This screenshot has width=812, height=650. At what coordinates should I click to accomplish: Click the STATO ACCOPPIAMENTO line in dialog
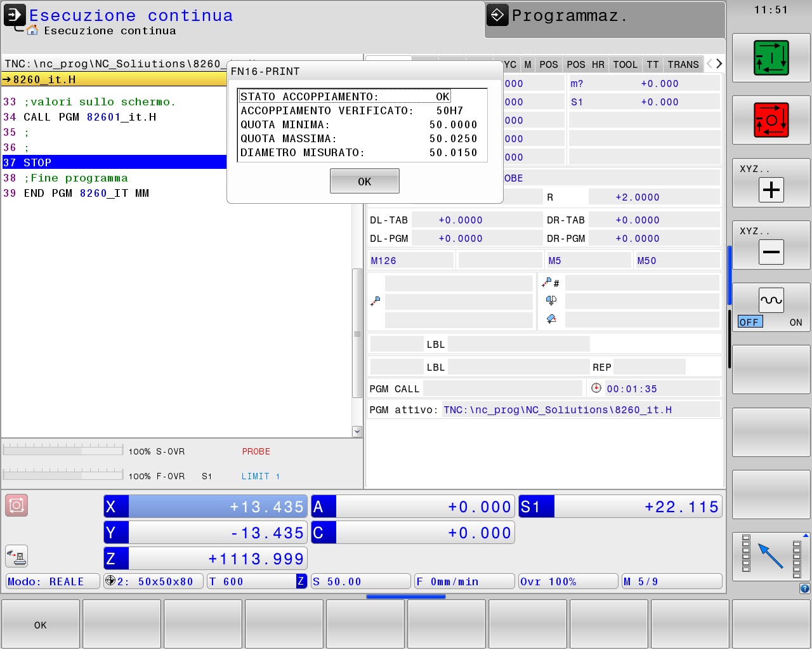pyautogui.click(x=344, y=96)
